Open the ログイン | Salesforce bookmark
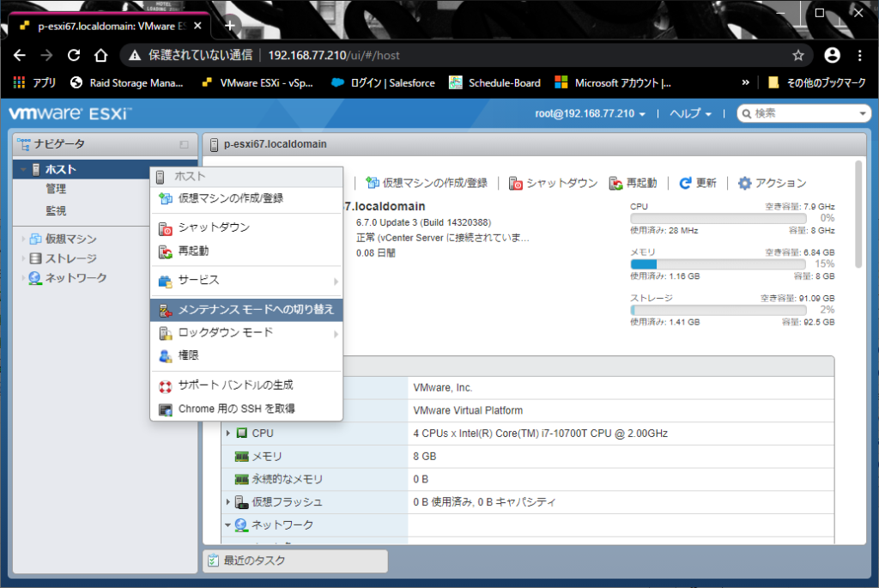This screenshot has width=879, height=588. 384,83
